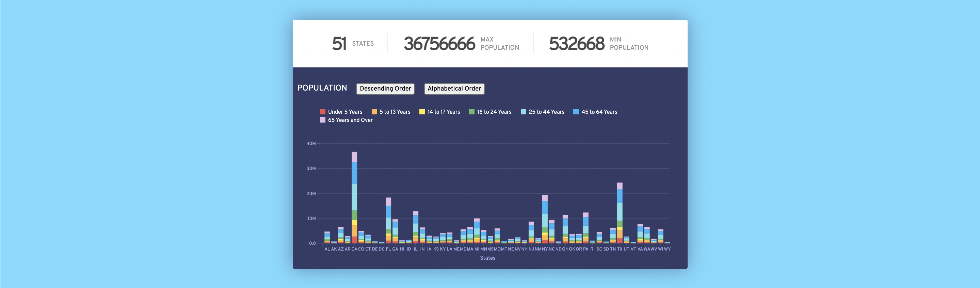Viewport: 980px width, 288px height.
Task: Click the CA axis label
Action: tap(354, 249)
